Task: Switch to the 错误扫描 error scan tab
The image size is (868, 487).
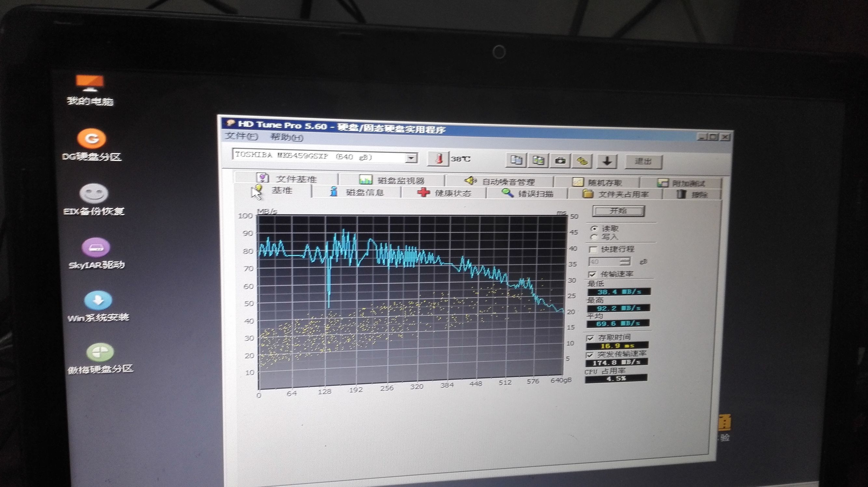Action: [x=527, y=194]
